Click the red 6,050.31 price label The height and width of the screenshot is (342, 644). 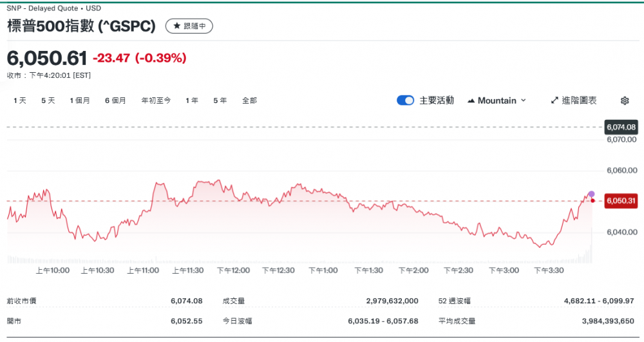click(x=621, y=201)
